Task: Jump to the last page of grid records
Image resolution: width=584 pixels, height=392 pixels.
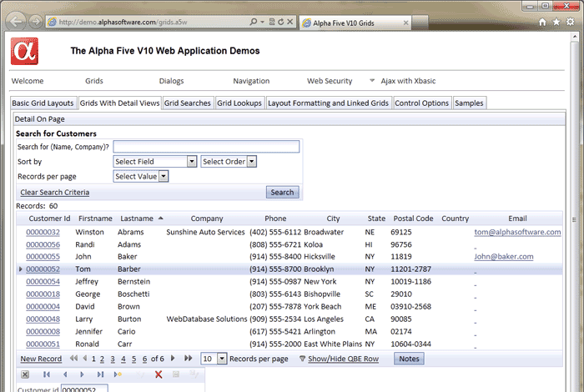Action: pyautogui.click(x=188, y=358)
